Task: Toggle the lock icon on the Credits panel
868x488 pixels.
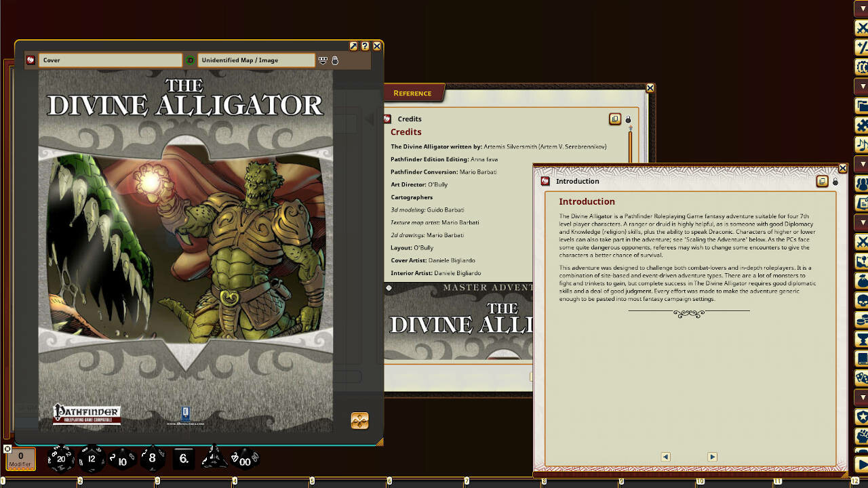Action: click(628, 119)
